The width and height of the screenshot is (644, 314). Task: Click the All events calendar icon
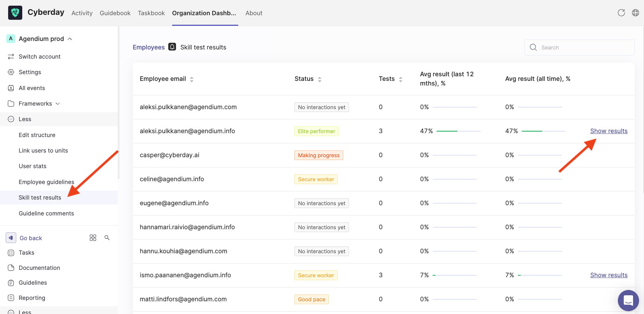(11, 88)
